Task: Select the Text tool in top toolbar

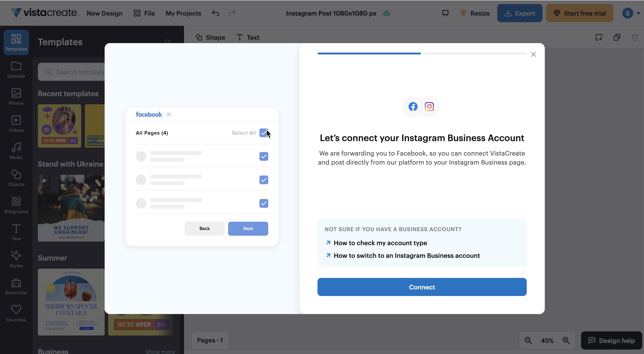Action: click(248, 37)
